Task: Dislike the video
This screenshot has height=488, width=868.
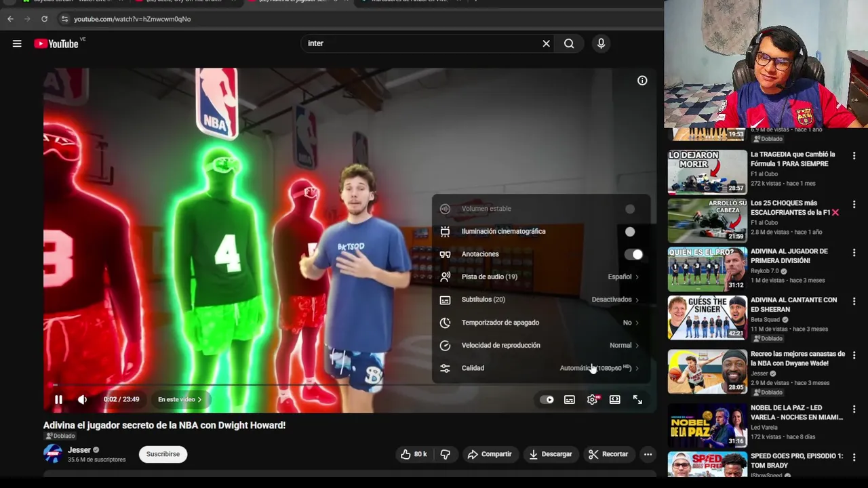Action: point(446,454)
